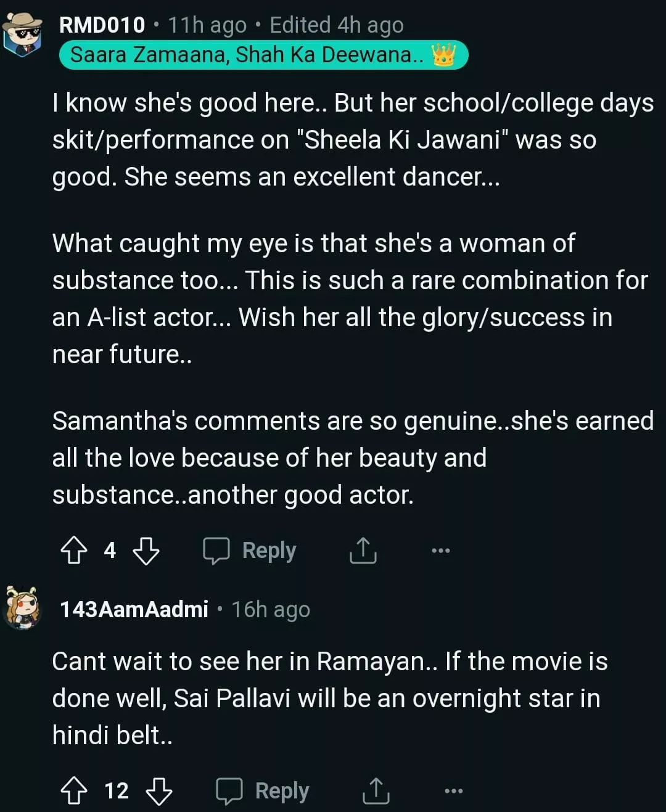Tap the 'Saara Zamaana, Shah Ka Deewana' flair

tap(247, 55)
